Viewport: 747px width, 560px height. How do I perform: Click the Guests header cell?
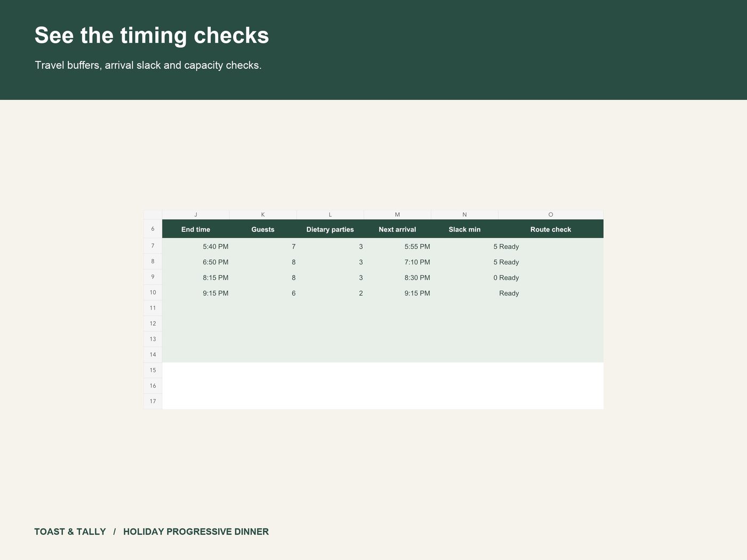pyautogui.click(x=263, y=229)
